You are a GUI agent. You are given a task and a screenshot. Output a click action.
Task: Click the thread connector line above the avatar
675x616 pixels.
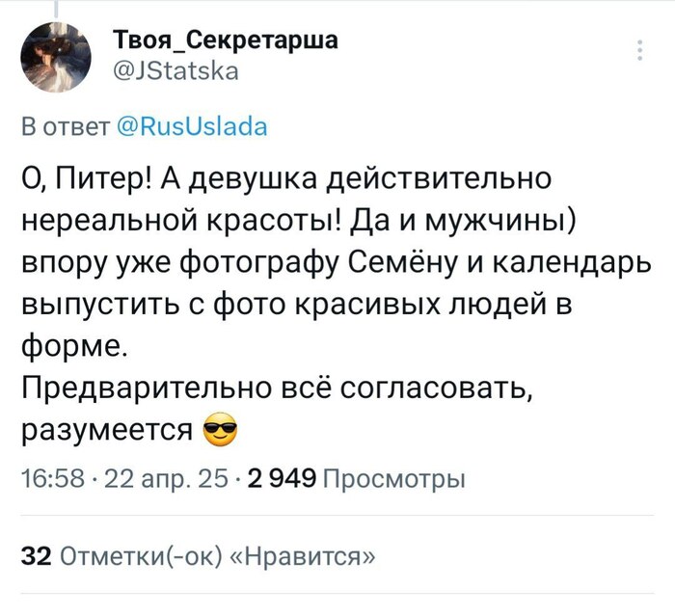55,8
